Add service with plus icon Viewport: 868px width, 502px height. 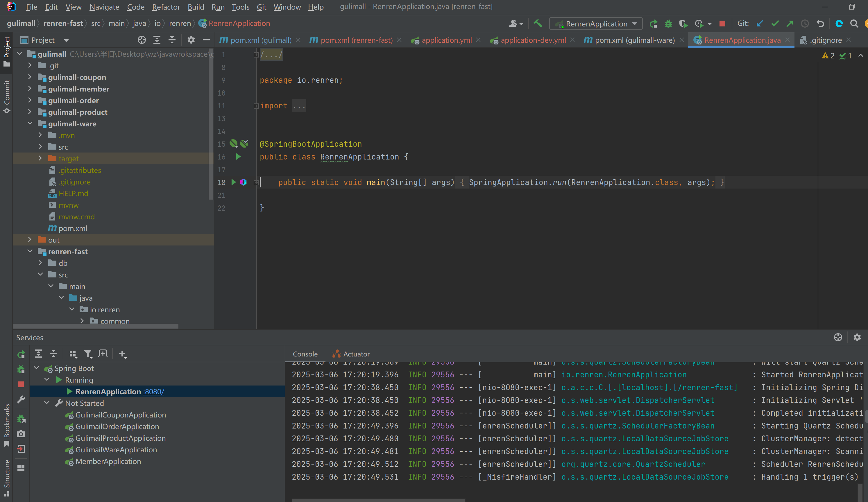point(122,354)
